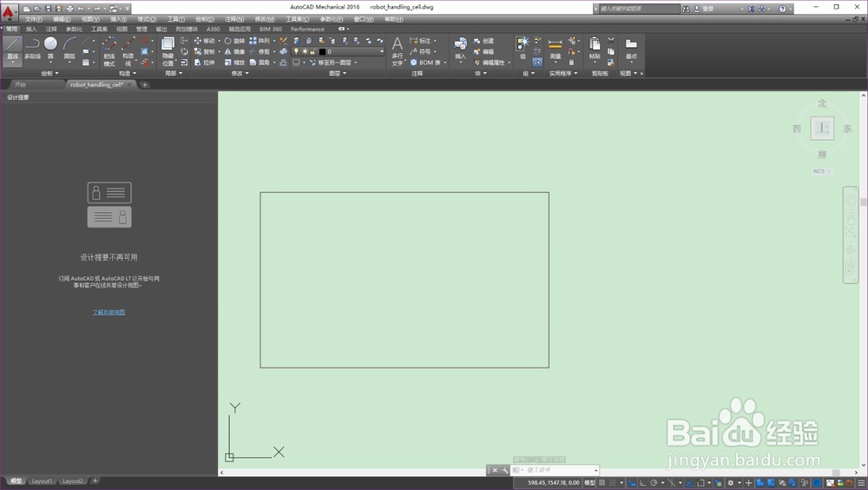Screen dimensions: 868x490
Task: Toggle layer lock icon in layer dropdown
Action: [x=312, y=51]
